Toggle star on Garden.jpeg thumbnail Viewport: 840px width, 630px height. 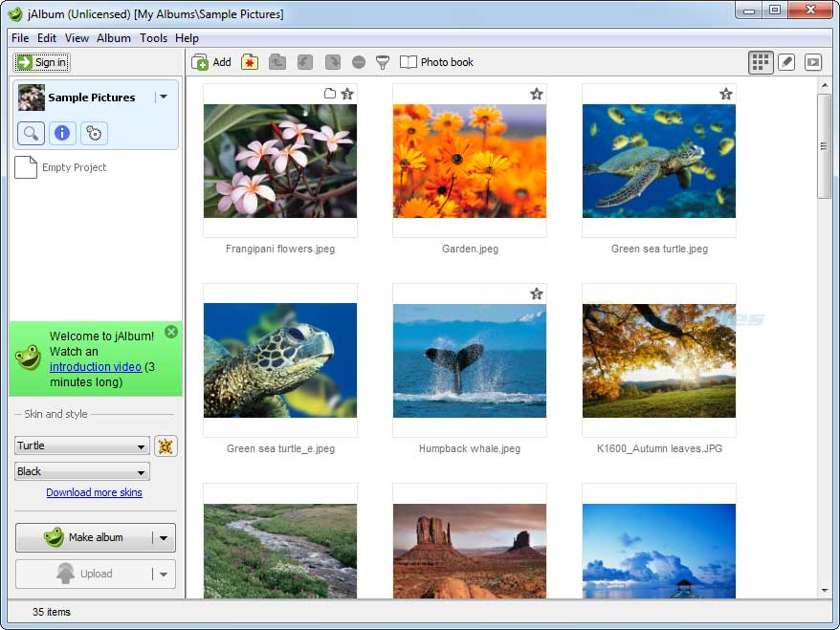pyautogui.click(x=537, y=94)
